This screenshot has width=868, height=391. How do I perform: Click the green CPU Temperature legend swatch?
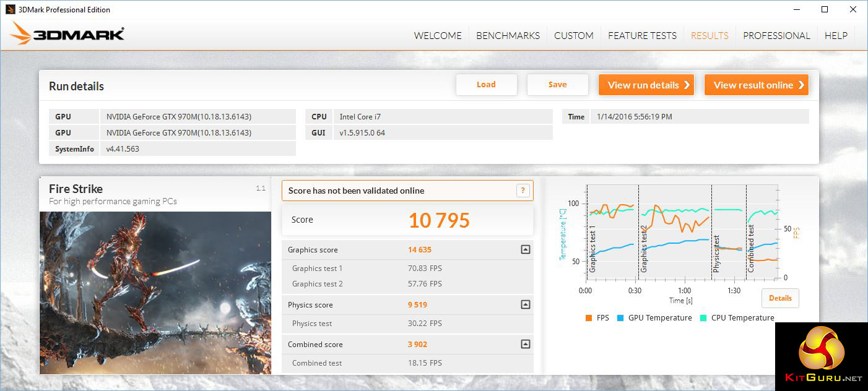pos(703,318)
